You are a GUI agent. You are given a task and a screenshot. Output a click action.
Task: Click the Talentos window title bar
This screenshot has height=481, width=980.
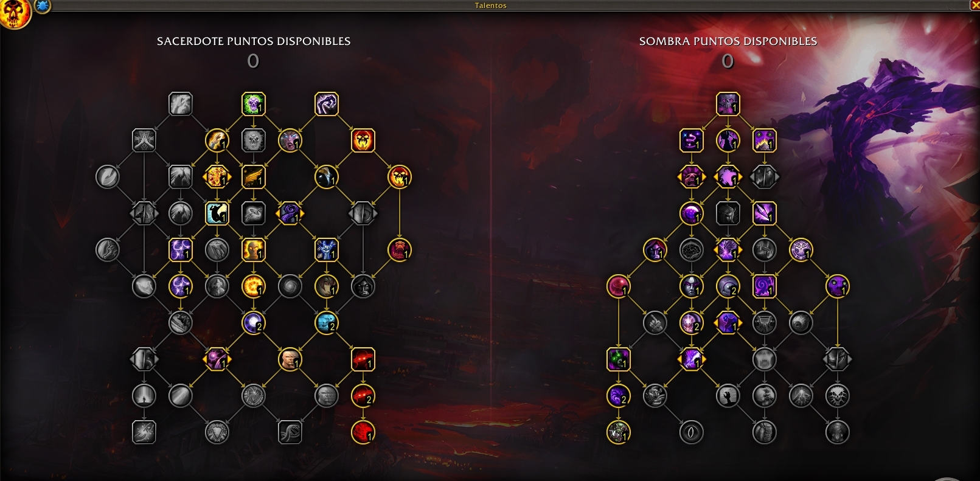490,5
